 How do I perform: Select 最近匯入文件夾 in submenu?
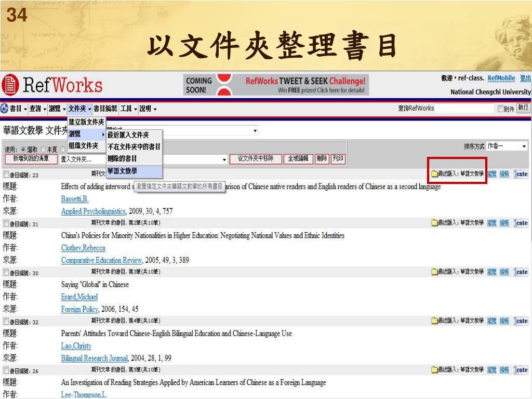point(135,135)
